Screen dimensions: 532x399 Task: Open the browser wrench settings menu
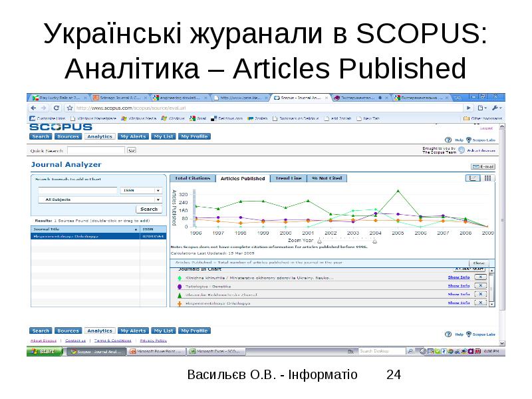(x=496, y=108)
